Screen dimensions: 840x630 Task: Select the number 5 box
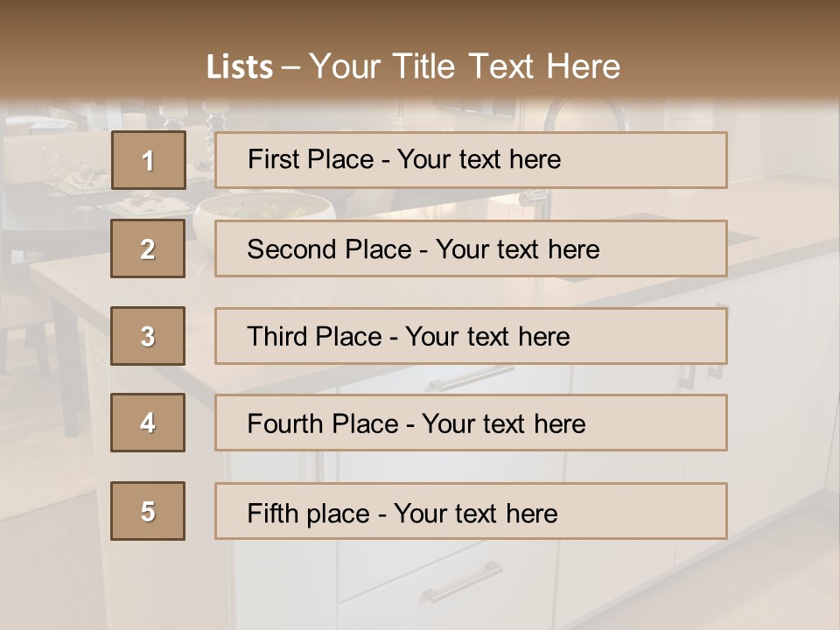click(148, 511)
